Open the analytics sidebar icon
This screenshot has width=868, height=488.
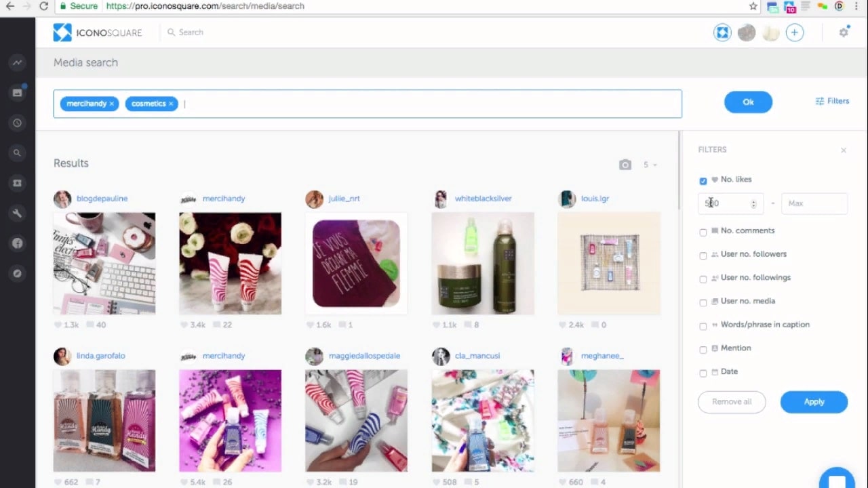pyautogui.click(x=17, y=62)
